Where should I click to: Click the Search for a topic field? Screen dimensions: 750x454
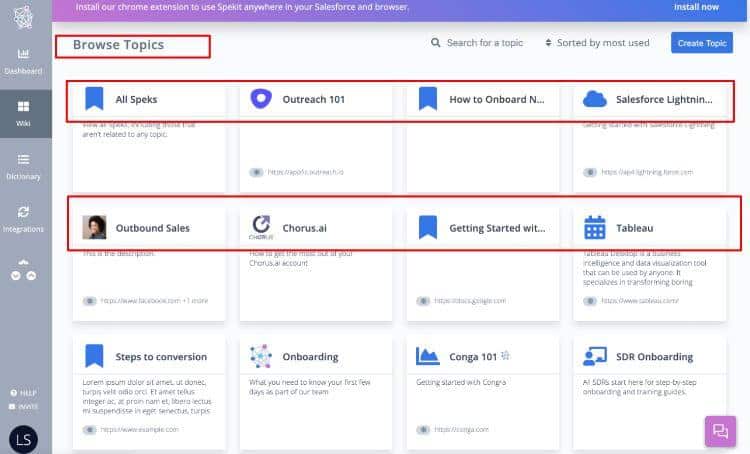[x=485, y=43]
